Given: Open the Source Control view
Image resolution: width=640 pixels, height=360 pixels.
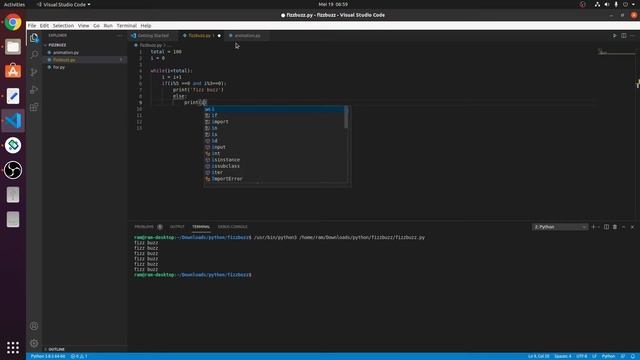Looking at the screenshot, I should [x=34, y=72].
